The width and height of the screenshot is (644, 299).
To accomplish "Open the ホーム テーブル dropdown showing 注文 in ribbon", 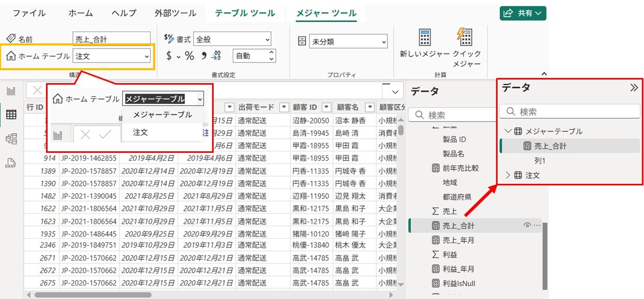I will coord(112,56).
